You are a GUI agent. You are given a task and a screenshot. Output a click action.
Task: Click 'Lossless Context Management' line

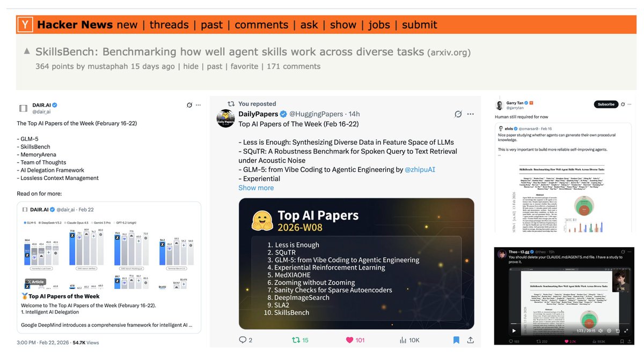pos(58,178)
